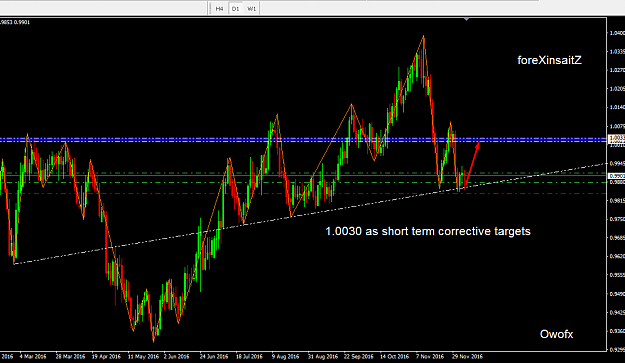Click the '4 Mar 2016' date label
Screen dimensions: 625x364
pyautogui.click(x=33, y=356)
